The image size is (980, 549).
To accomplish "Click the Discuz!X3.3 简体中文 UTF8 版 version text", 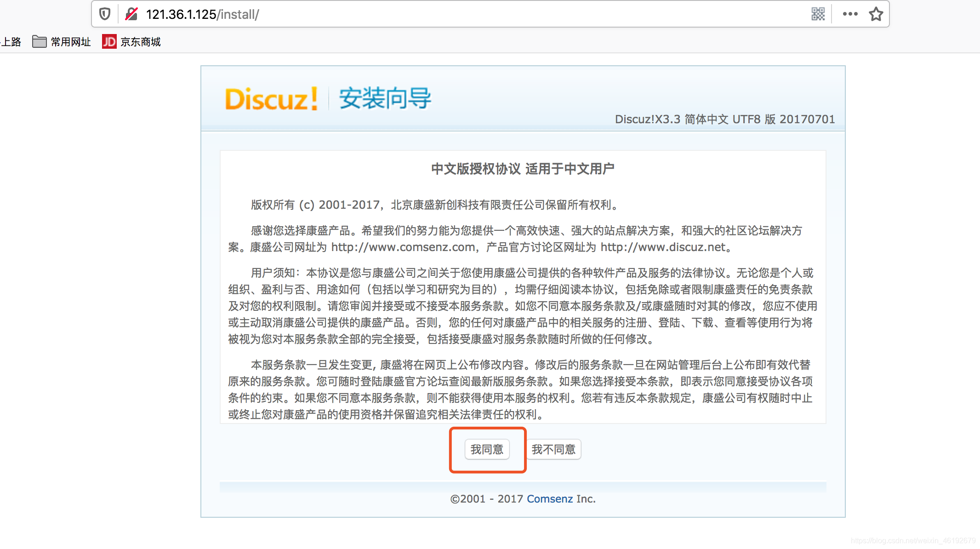I will (725, 120).
